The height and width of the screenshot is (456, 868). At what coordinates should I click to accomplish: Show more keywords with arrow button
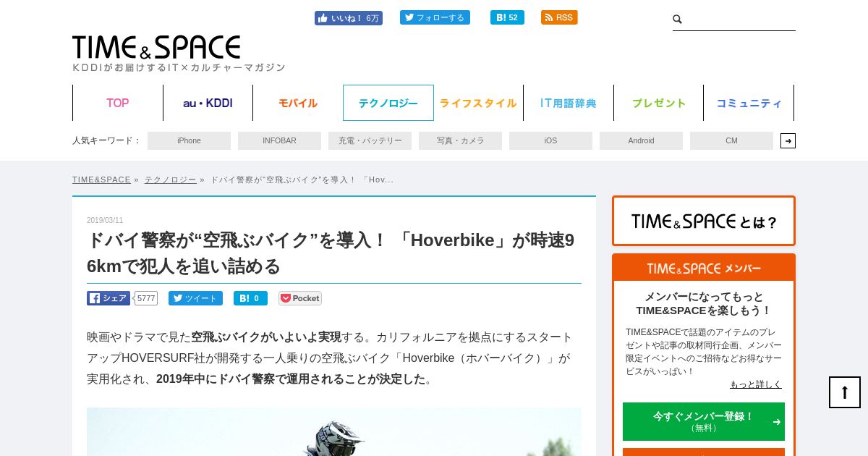(788, 140)
